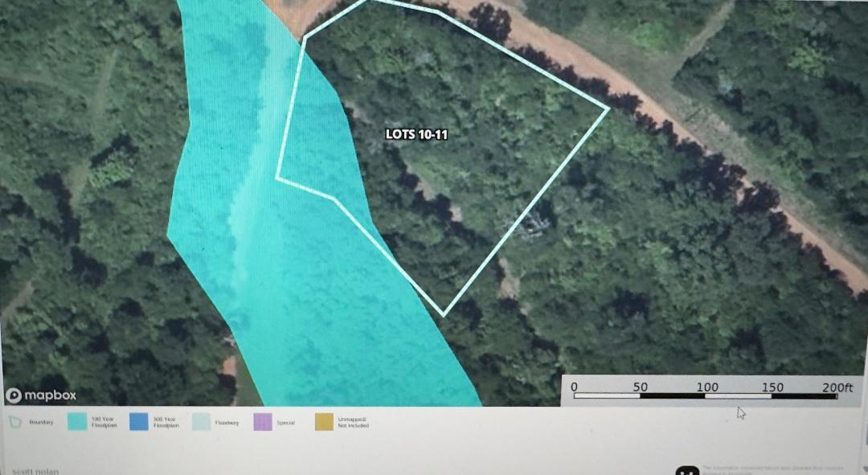Click the Unmapped/Not Included gold swatch

[x=324, y=422]
